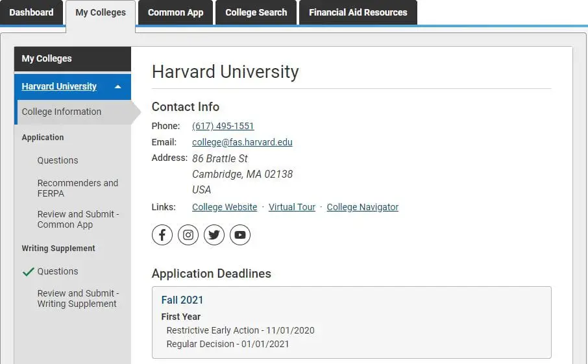This screenshot has height=364, width=588.
Task: Collapse the Harvard University sidebar arrow
Action: (117, 86)
